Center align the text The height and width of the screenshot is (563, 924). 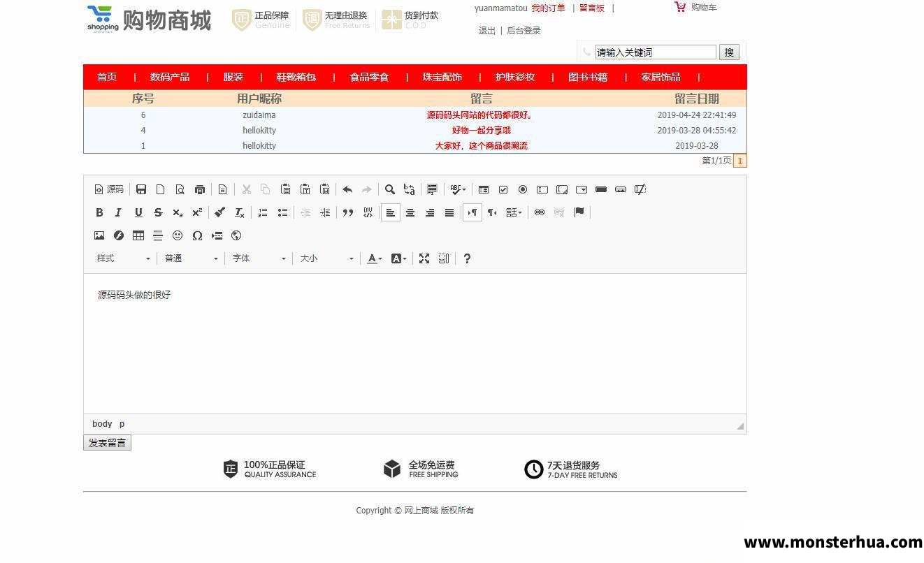[x=410, y=212]
